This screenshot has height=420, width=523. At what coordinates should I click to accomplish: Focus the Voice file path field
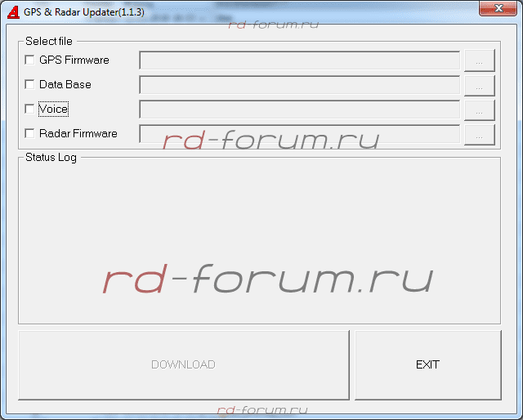299,109
